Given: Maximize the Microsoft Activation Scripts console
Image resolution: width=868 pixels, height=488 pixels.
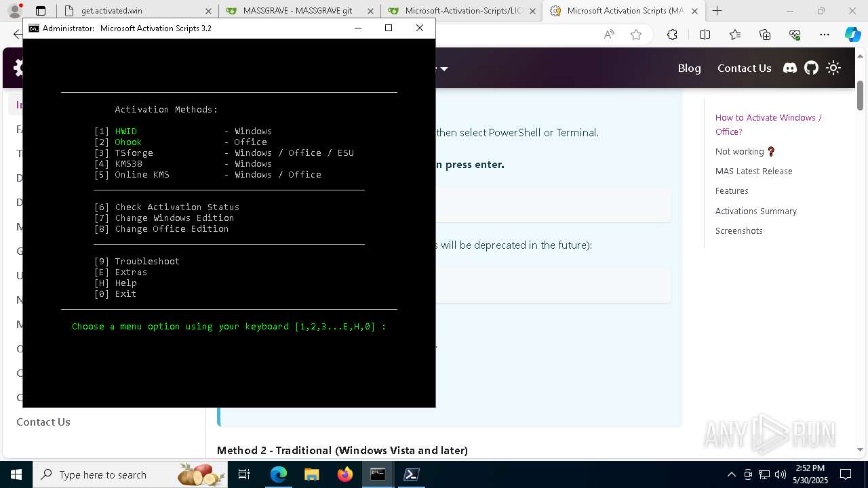Looking at the screenshot, I should click(x=389, y=28).
